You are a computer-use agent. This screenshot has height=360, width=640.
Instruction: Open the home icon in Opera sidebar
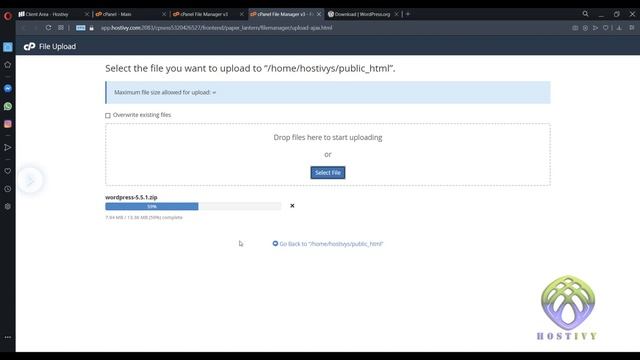(x=8, y=65)
